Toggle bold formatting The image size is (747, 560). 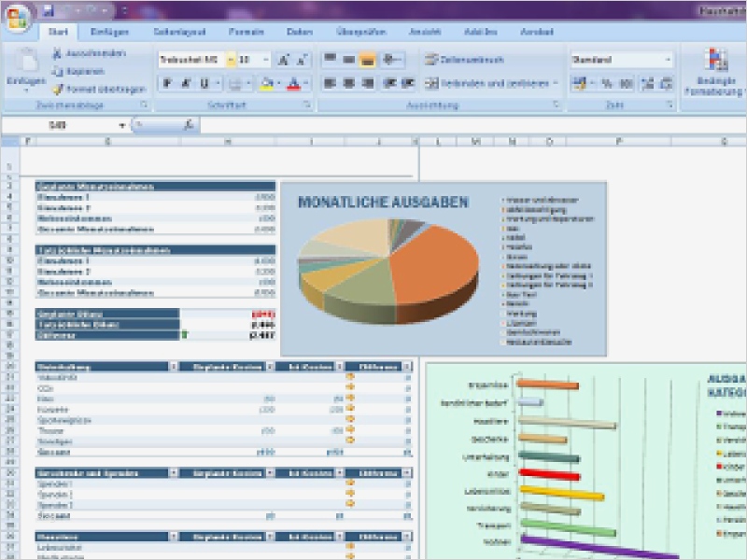167,84
